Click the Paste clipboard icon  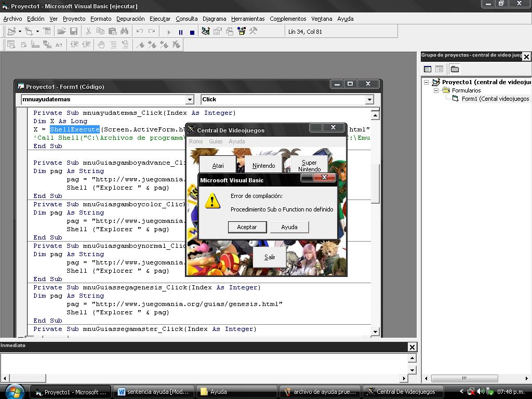[x=113, y=32]
